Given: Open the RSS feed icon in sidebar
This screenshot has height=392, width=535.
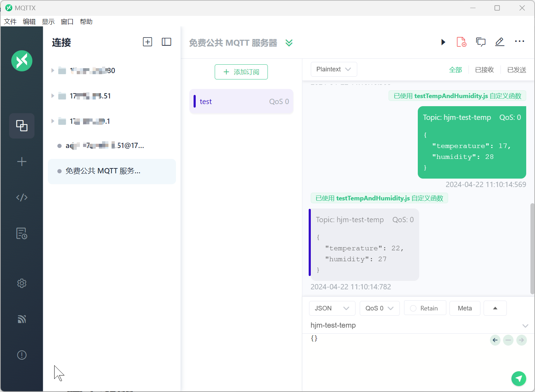Looking at the screenshot, I should click(x=22, y=319).
